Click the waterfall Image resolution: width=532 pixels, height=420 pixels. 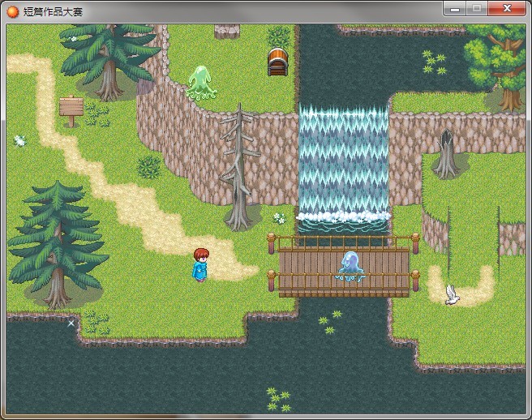coord(343,165)
